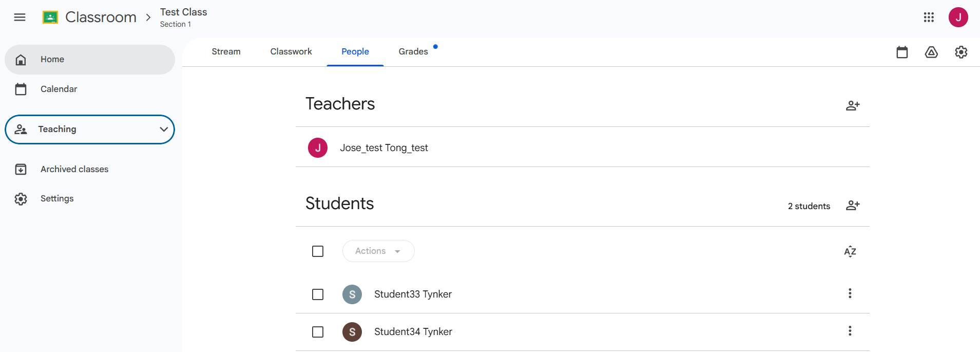Screen dimensions: 980x352
Task: Open the class calendar icon in toolbar
Action: (x=902, y=52)
